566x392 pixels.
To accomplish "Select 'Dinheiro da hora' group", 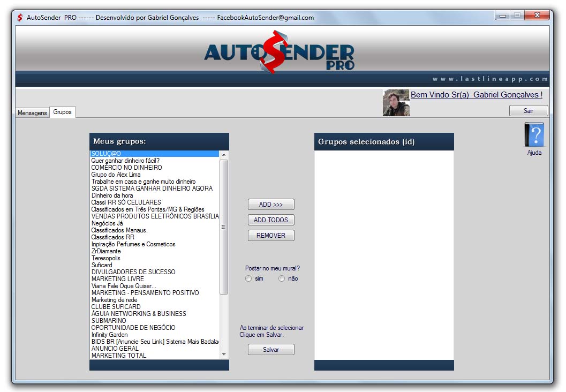I will pos(155,195).
